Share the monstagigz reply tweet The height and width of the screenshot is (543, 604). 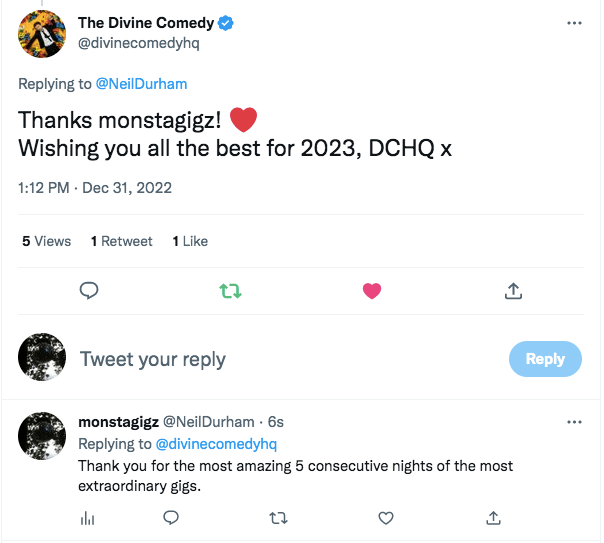click(x=493, y=518)
